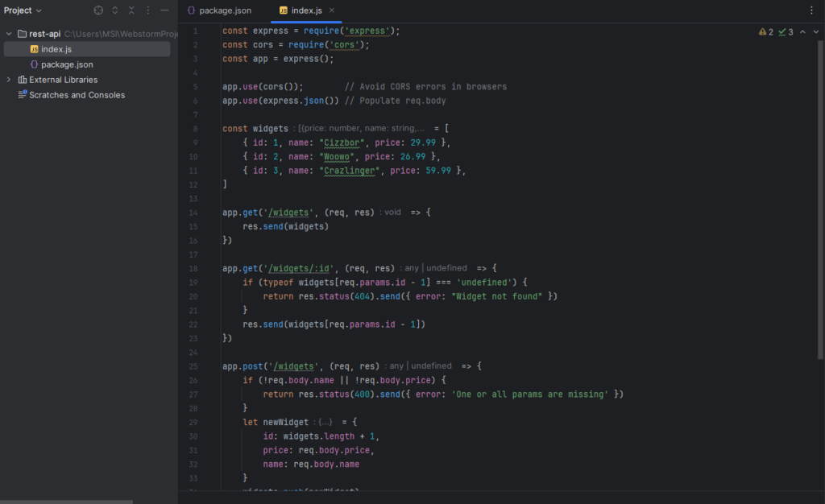This screenshot has width=825, height=504.
Task: Click the editor vertical scrollbar
Action: point(820,200)
